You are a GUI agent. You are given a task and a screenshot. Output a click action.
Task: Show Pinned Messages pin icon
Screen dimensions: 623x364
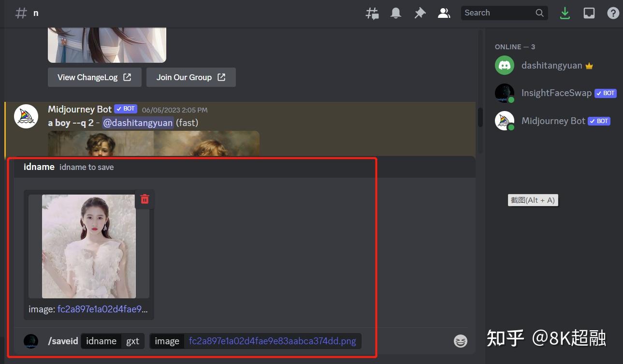coord(420,13)
